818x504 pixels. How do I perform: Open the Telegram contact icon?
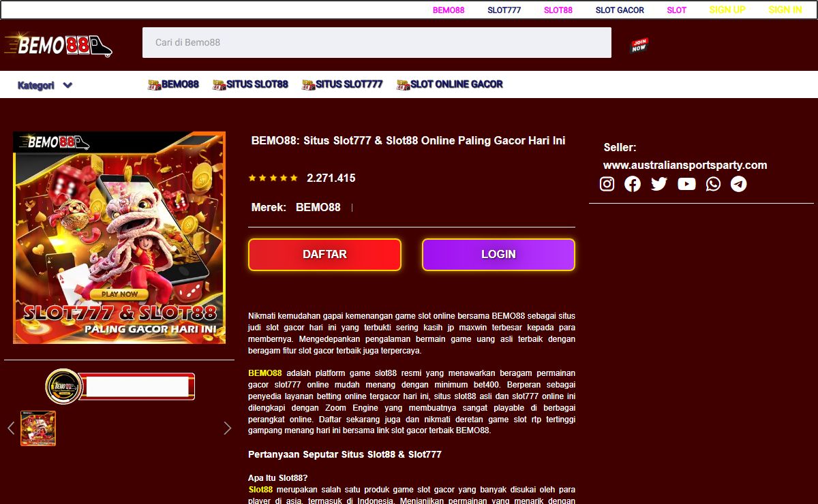738,184
